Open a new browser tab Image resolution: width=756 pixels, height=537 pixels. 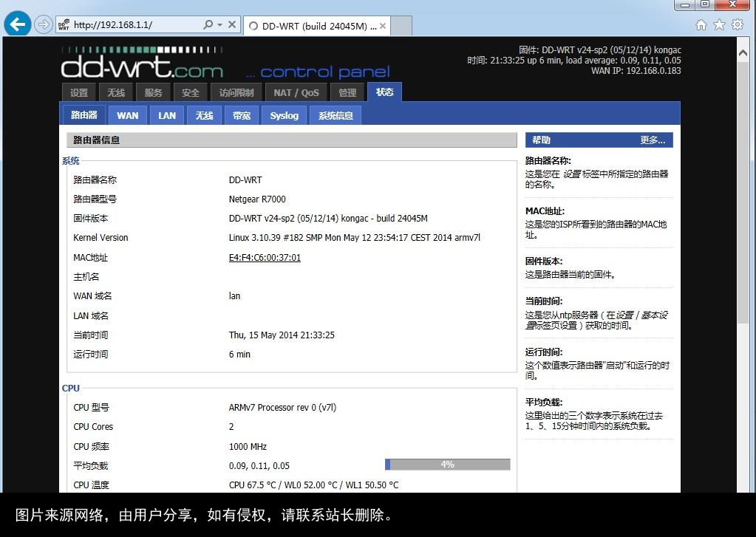(399, 24)
